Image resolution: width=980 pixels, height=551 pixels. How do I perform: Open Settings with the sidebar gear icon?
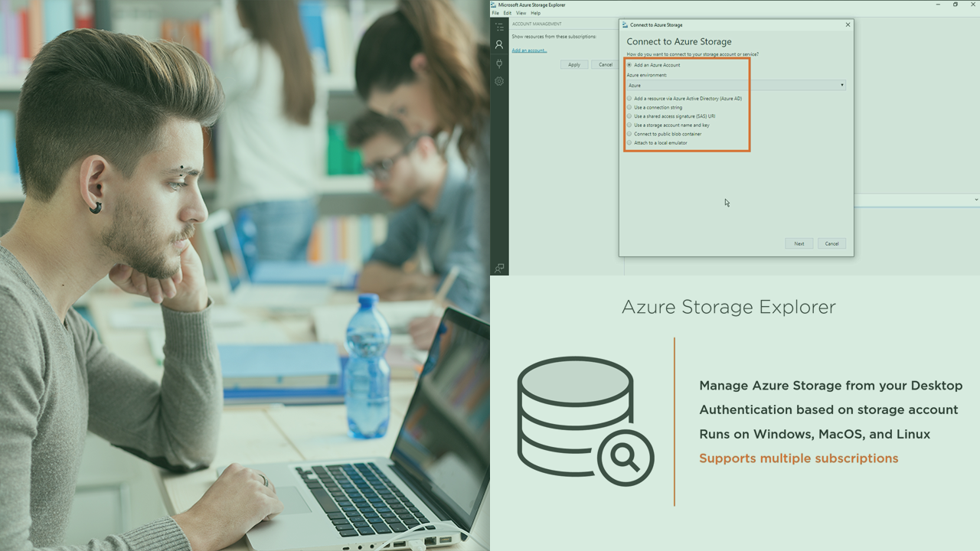coord(499,81)
